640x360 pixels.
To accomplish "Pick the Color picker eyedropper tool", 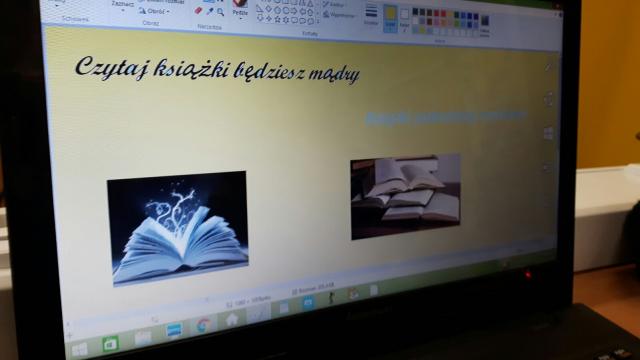I will click(210, 11).
